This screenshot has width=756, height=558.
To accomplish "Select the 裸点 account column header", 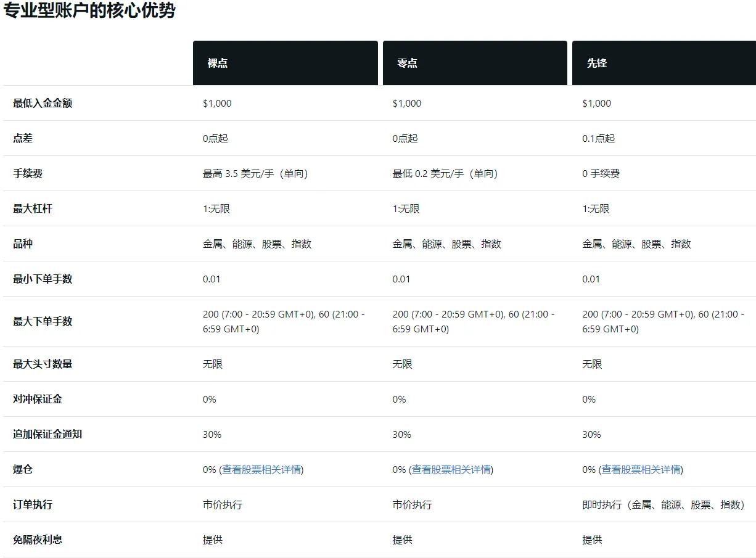I will coord(286,63).
